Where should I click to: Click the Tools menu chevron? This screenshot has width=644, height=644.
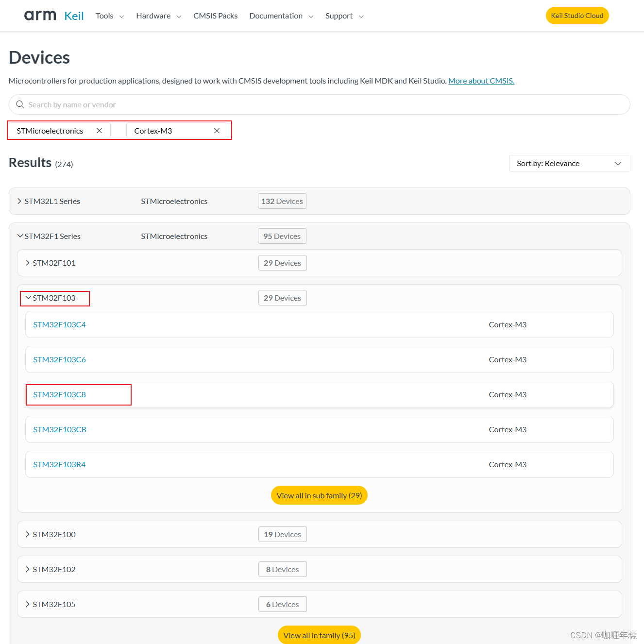coord(121,17)
